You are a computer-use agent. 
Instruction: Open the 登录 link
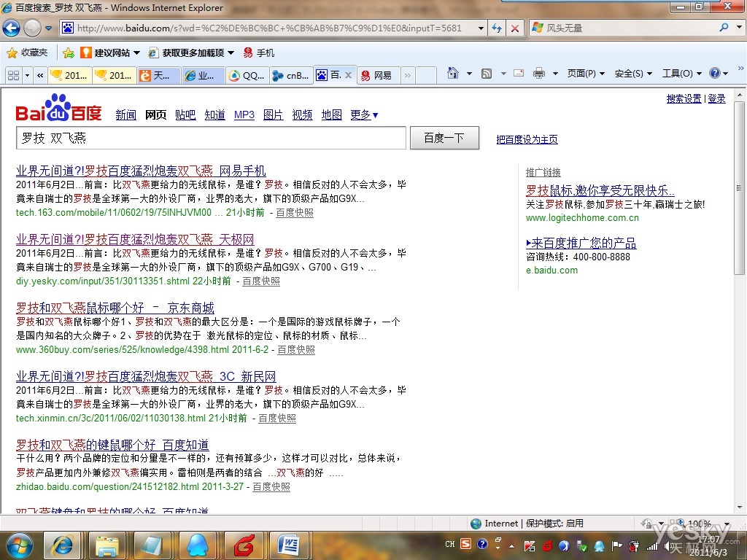(716, 98)
